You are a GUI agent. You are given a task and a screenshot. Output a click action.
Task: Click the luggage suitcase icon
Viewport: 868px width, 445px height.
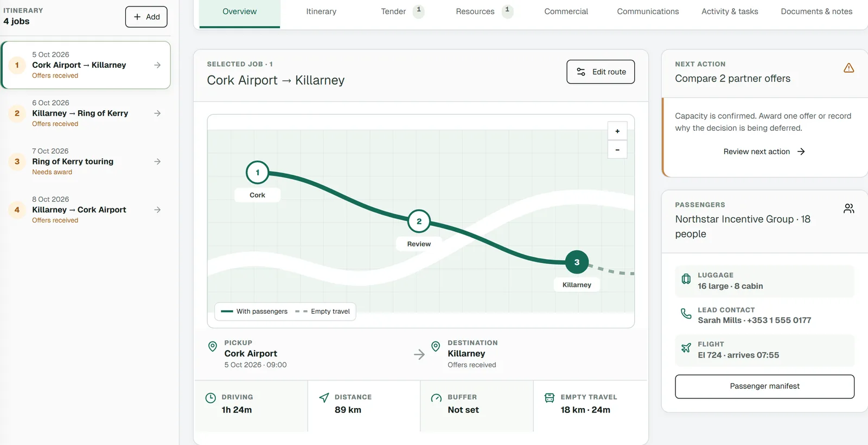(686, 279)
